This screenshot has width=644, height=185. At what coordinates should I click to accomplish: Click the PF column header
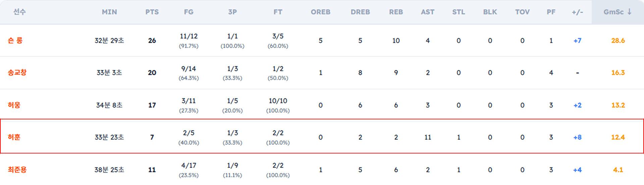(x=551, y=12)
